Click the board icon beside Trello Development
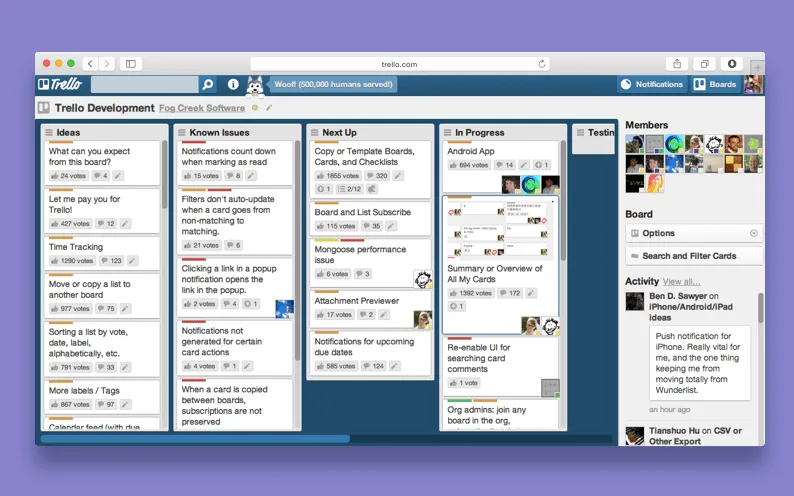 (44, 108)
